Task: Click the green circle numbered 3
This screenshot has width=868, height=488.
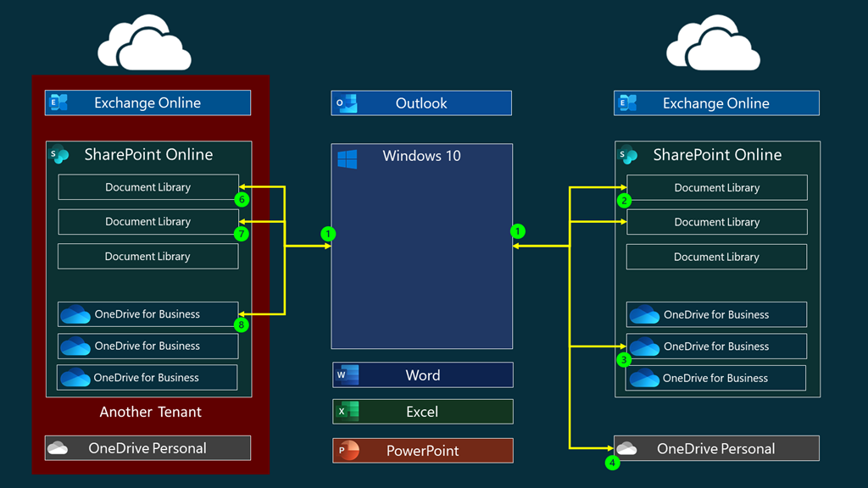Action: coord(625,359)
